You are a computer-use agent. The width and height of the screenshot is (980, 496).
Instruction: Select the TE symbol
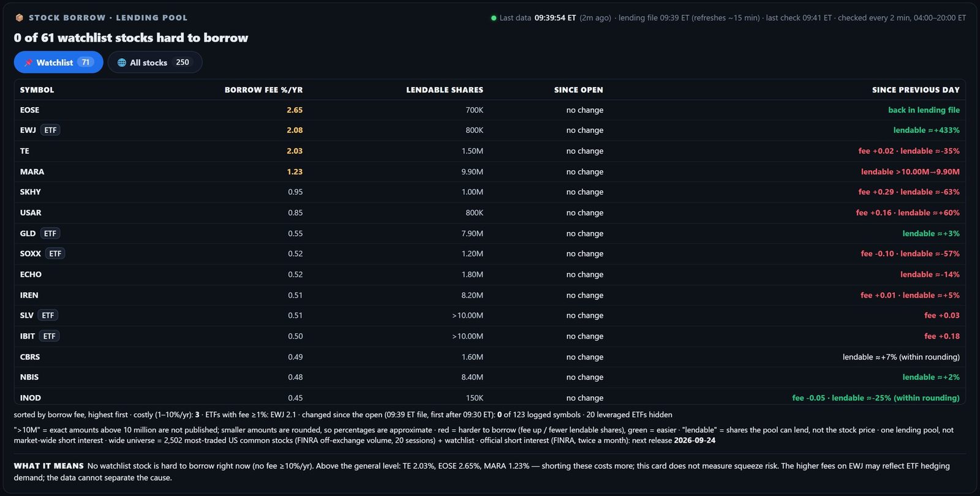pos(24,151)
